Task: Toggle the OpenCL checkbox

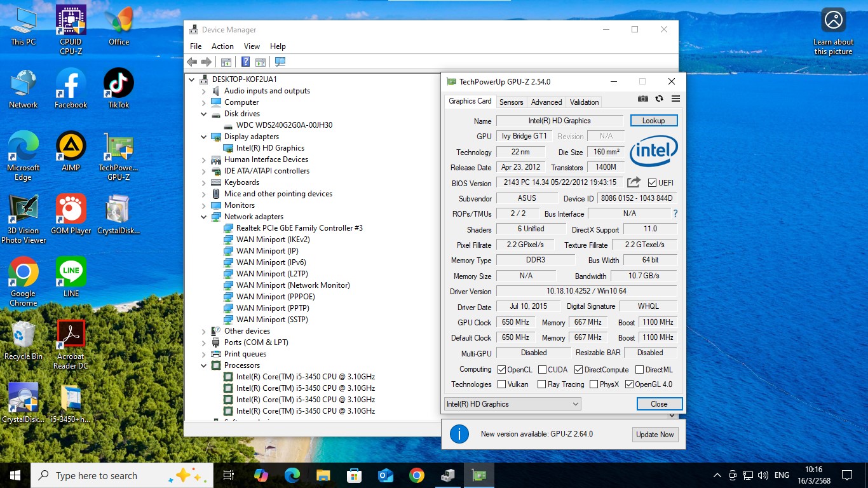Action: [x=502, y=370]
